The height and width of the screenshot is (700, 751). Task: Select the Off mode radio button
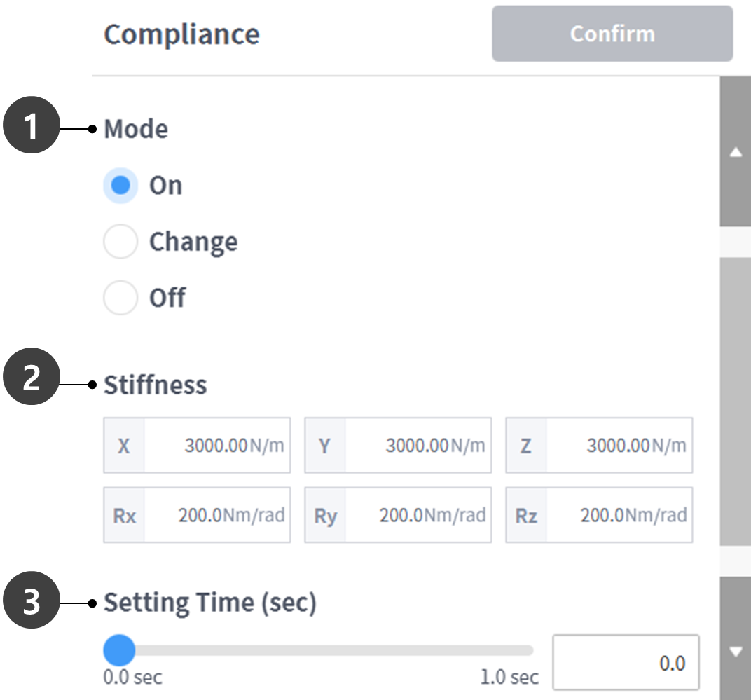coord(120,298)
